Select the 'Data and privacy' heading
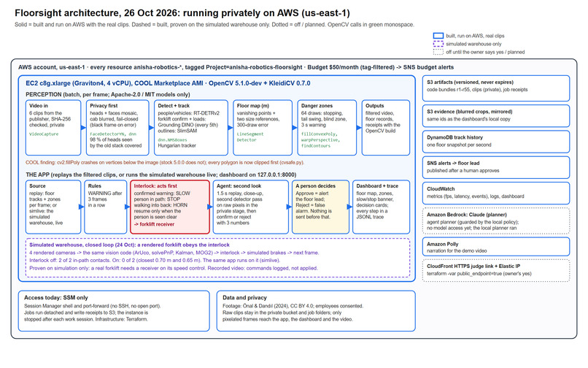This screenshot has width=588, height=368. click(x=244, y=298)
